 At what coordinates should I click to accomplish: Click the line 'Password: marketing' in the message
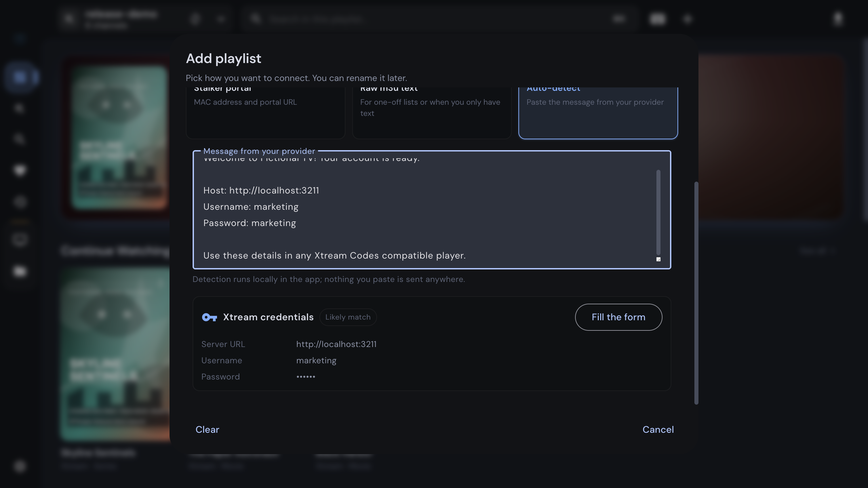point(250,223)
